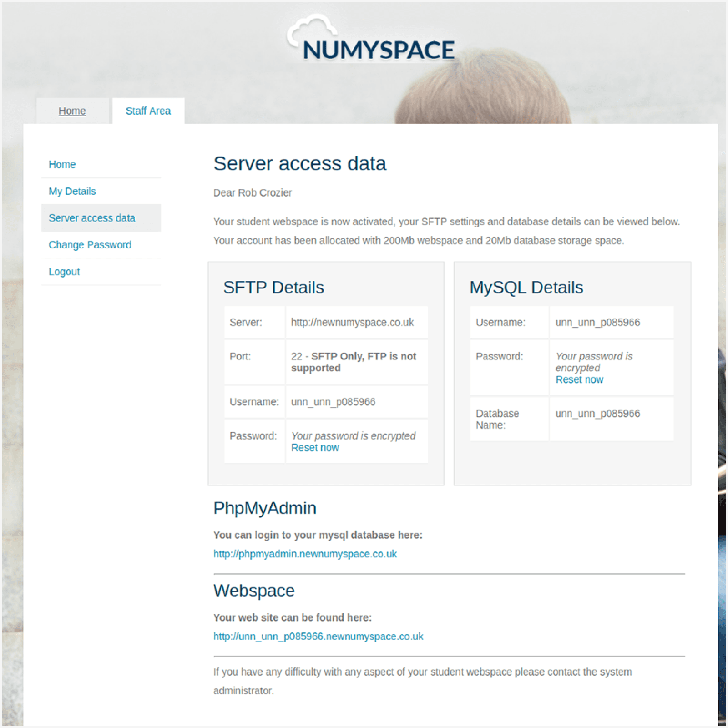Click the MySQL Details heading
This screenshot has width=728, height=728.
coord(526,287)
